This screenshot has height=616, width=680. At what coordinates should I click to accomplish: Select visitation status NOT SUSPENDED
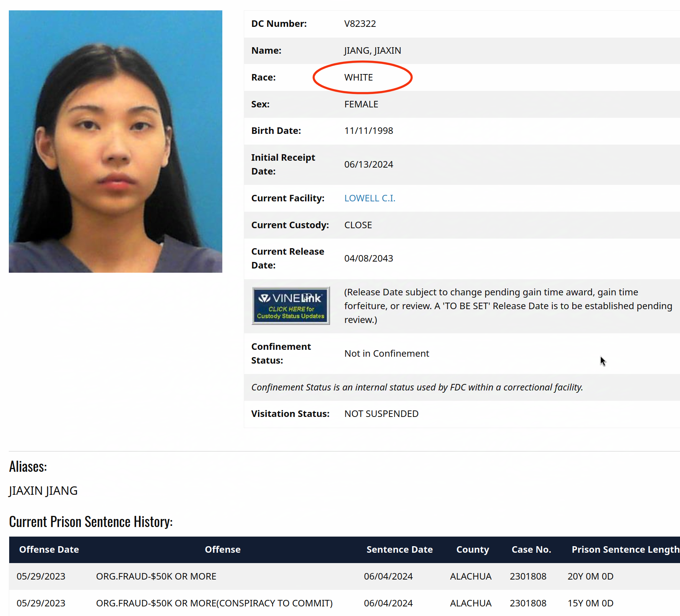tap(381, 414)
